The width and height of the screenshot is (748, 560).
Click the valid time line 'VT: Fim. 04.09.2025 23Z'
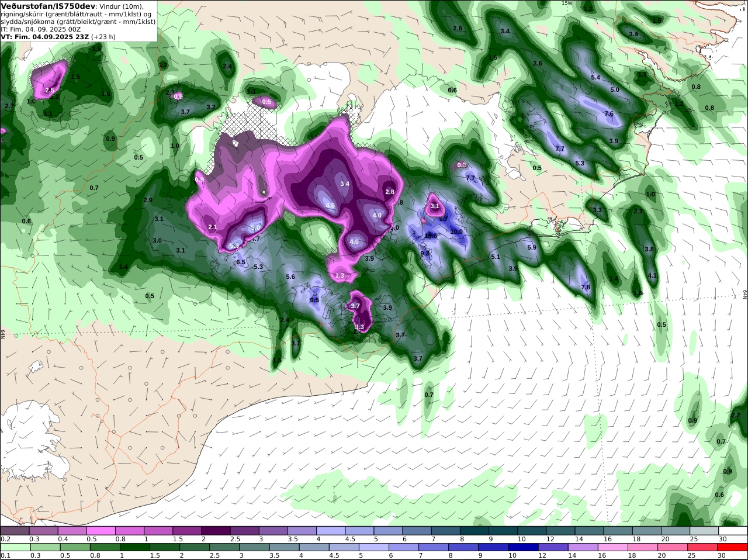pos(44,37)
